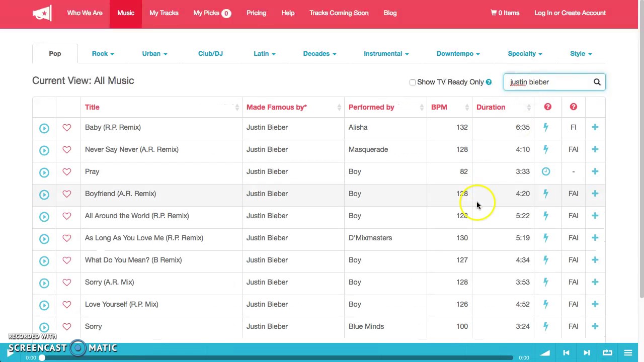This screenshot has width=644, height=362.
Task: Open Tracks Coming Soon link
Action: point(339,13)
